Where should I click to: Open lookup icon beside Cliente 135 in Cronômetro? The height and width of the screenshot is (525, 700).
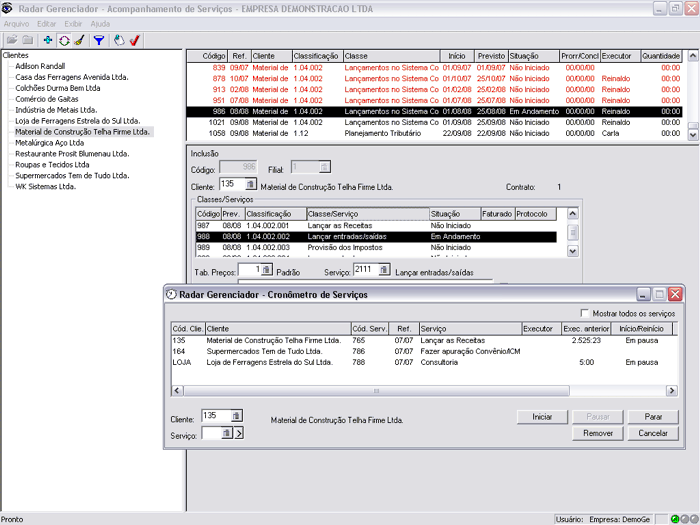236,416
